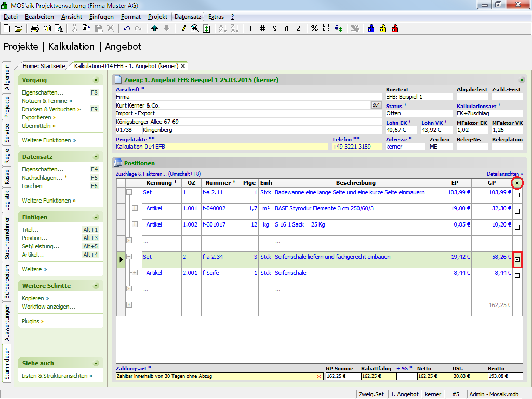The image size is (532, 399).
Task: Check the checkbox in the Badewanne row
Action: pos(517,195)
